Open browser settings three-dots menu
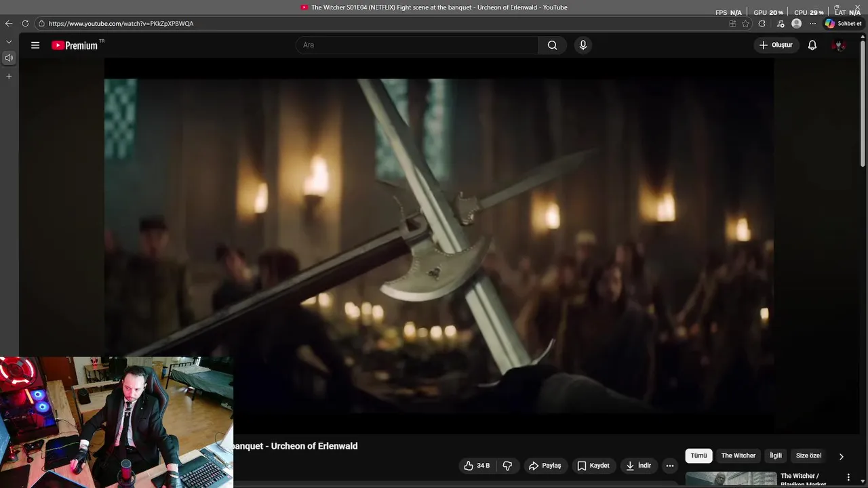The width and height of the screenshot is (868, 488). point(813,24)
